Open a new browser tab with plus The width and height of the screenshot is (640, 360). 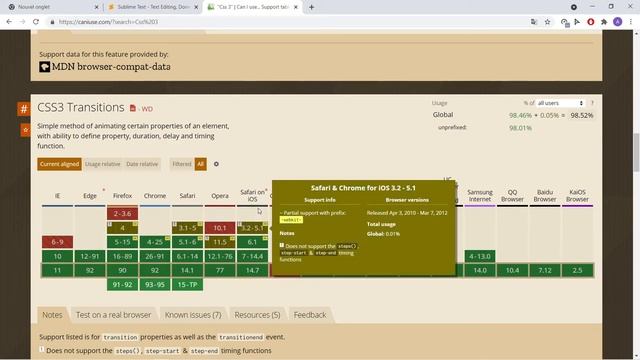(x=311, y=7)
